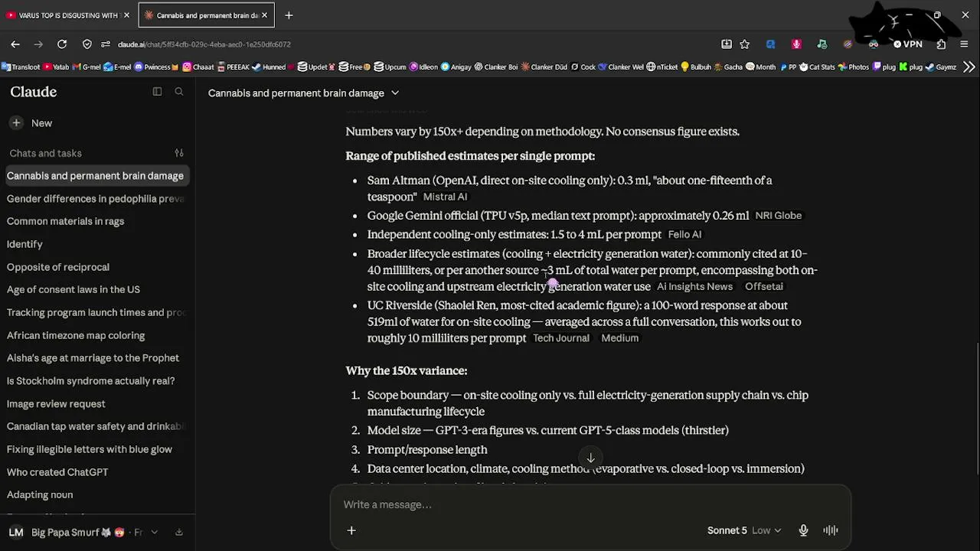
Task: Open the pink microphone extension icon
Action: [x=796, y=44]
